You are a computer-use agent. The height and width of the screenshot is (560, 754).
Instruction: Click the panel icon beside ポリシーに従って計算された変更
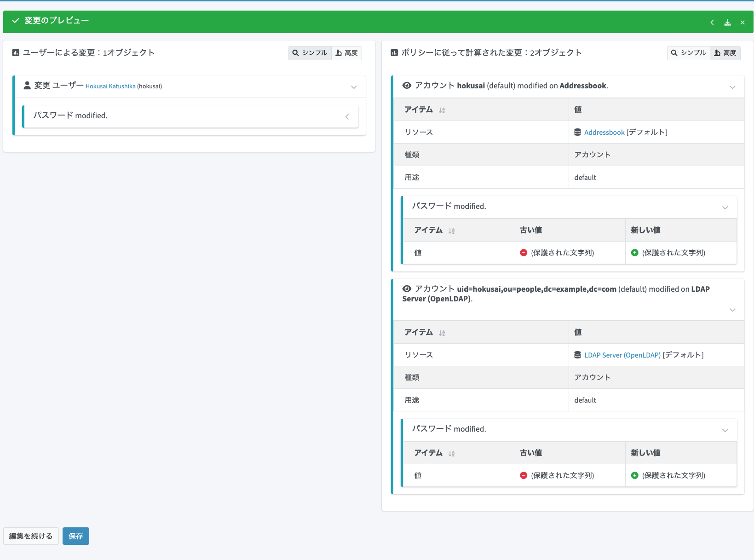coord(394,53)
